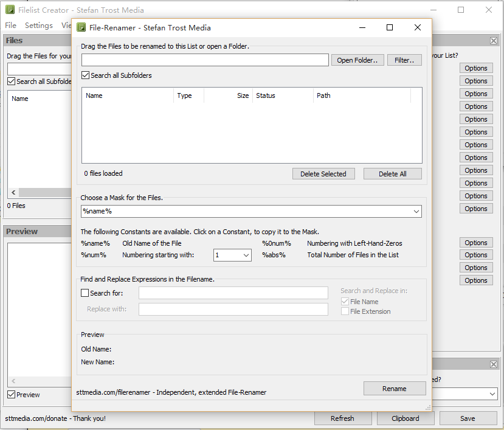Click the Files list left scroll arrow
The width and height of the screenshot is (504, 430).
pos(13,192)
